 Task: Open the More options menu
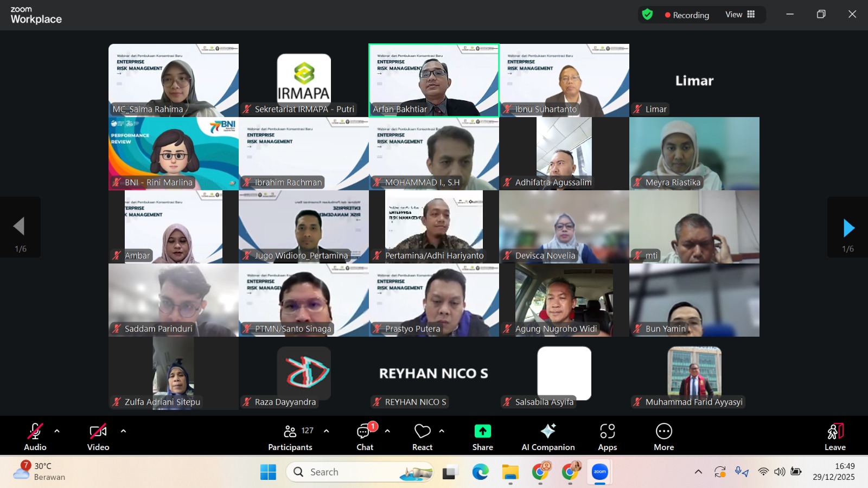click(x=663, y=436)
